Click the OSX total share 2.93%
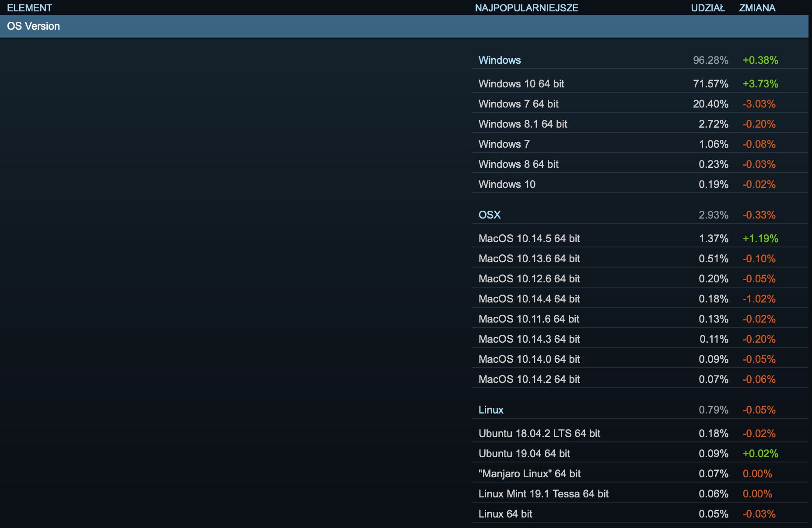812x528 pixels. tap(714, 215)
